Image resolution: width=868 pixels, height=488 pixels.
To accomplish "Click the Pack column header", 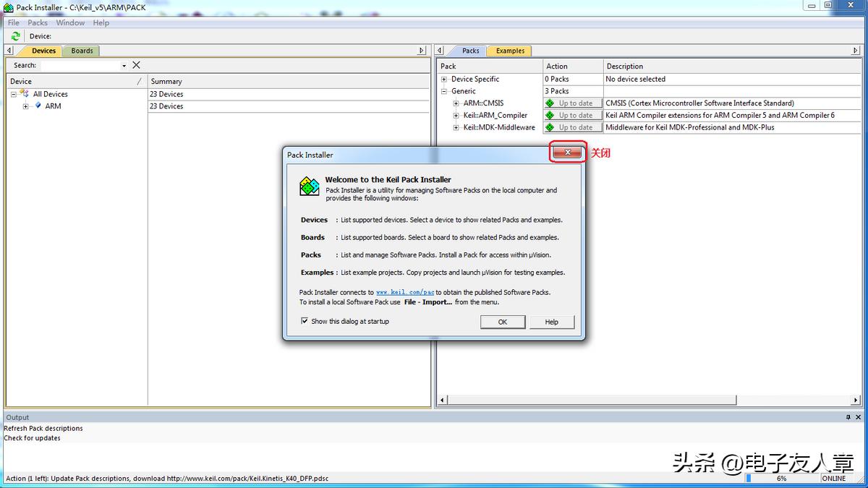I will [x=490, y=67].
